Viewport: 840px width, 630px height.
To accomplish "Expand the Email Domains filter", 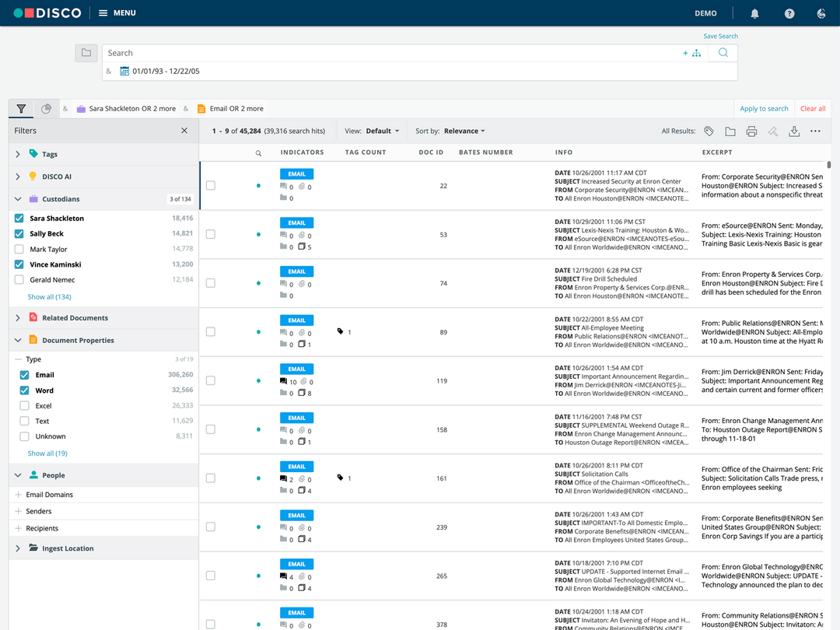I will [18, 495].
